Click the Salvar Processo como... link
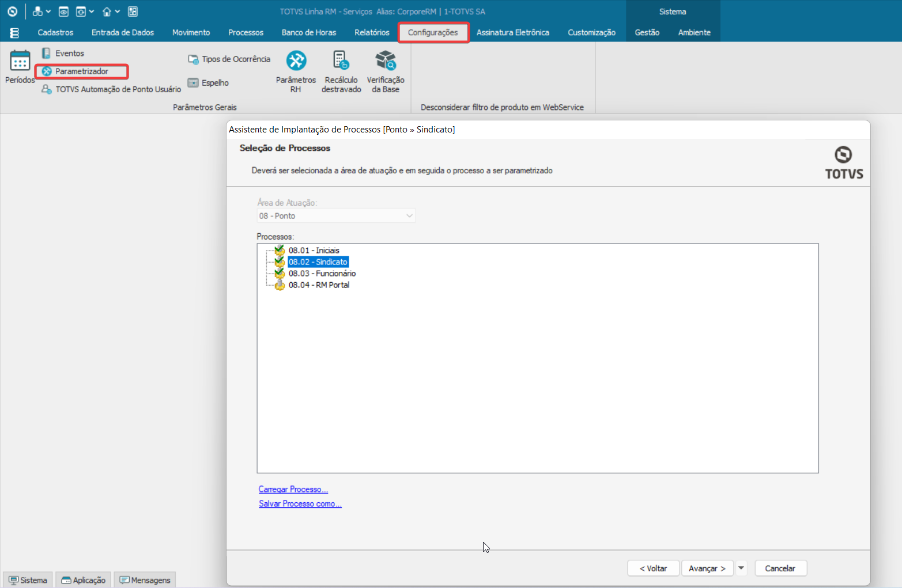Image resolution: width=902 pixels, height=588 pixels. 300,504
